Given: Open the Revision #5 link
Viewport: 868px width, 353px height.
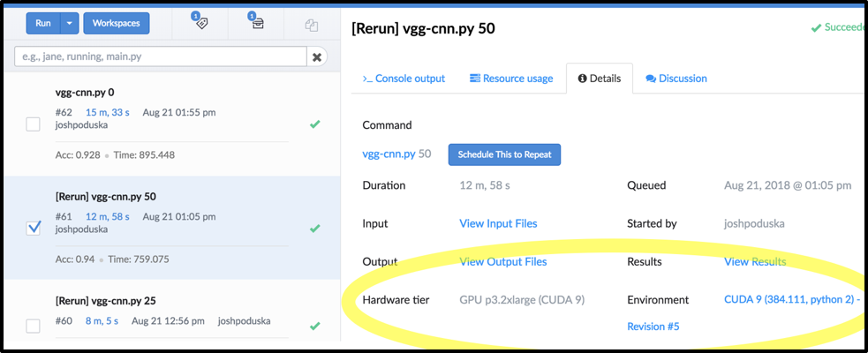Looking at the screenshot, I should pyautogui.click(x=653, y=327).
